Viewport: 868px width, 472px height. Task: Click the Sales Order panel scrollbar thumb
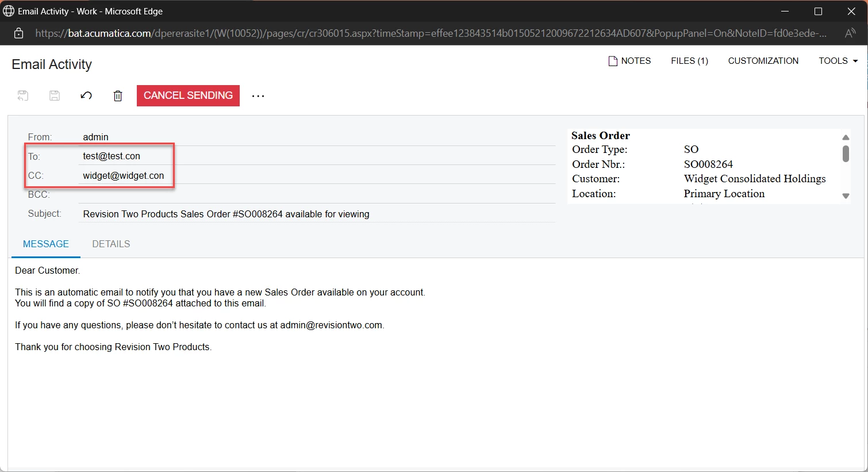(x=846, y=154)
